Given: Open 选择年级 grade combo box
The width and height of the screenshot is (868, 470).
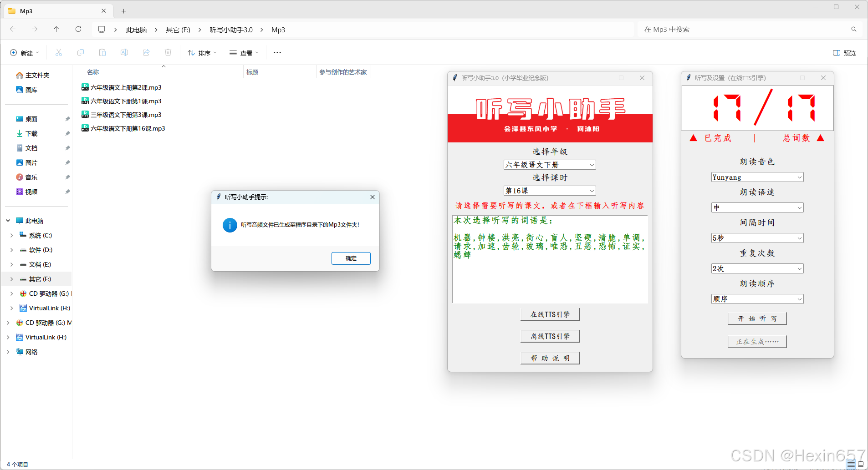Looking at the screenshot, I should (x=550, y=165).
